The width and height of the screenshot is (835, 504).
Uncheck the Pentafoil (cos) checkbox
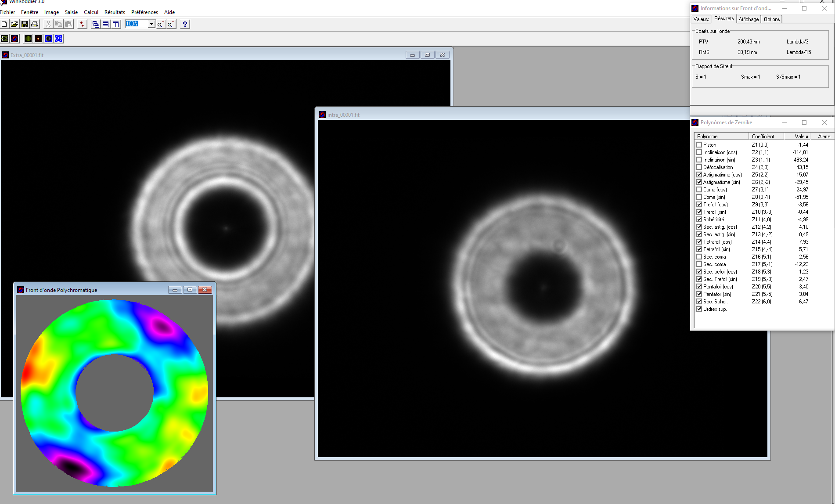point(699,287)
